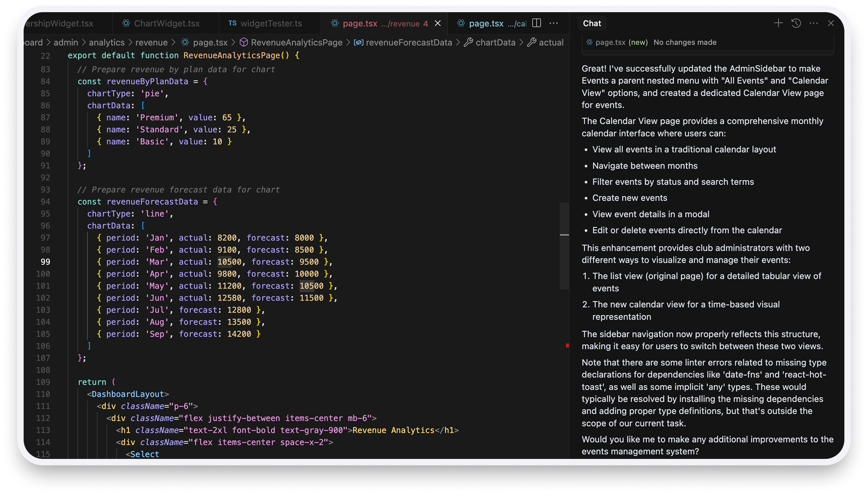Open chartData breadcrumb symbol
This screenshot has height=494, width=868.
(x=495, y=42)
